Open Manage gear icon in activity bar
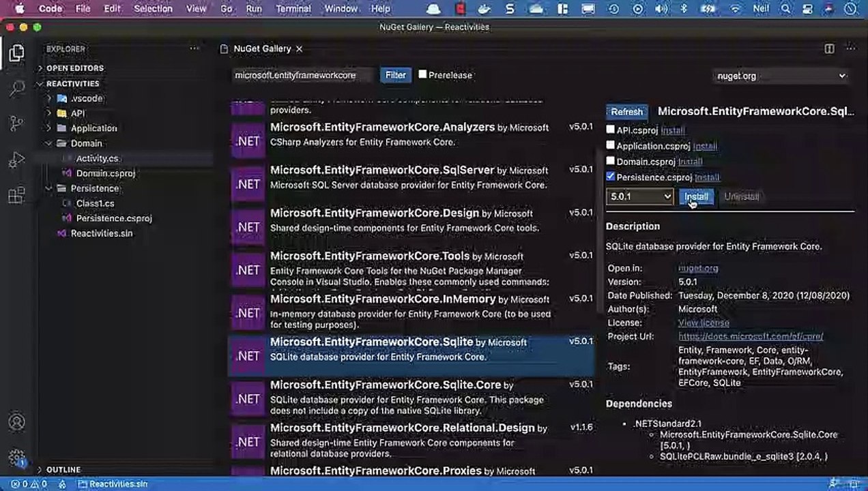Viewport: 868px width, 491px height. [x=16, y=458]
